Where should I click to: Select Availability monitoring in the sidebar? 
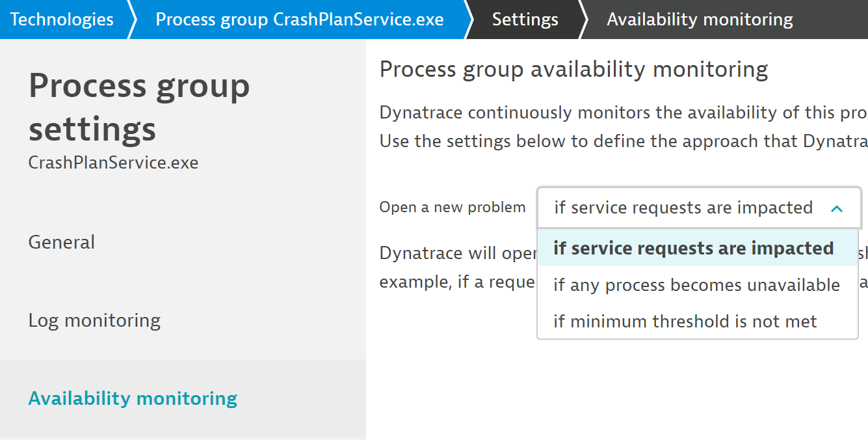133,398
